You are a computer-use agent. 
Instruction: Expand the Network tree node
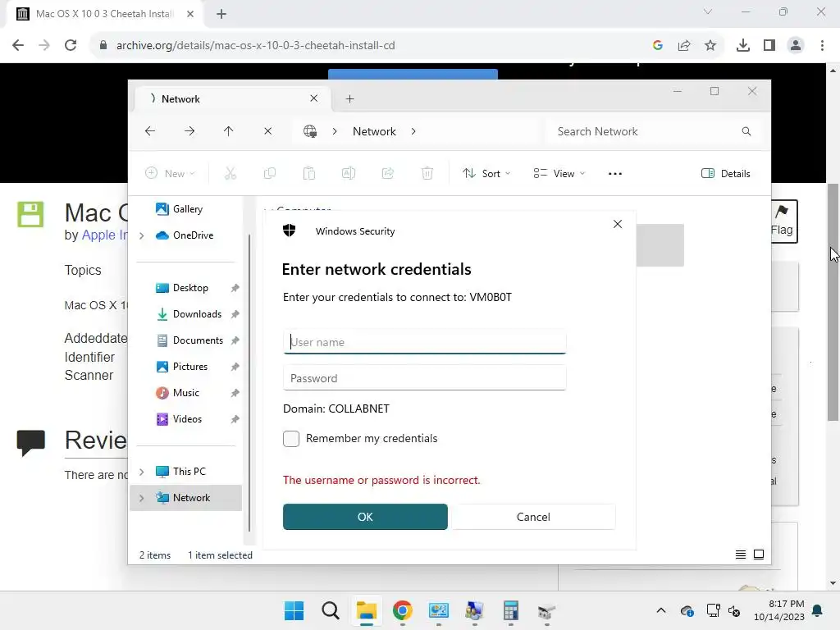click(141, 498)
